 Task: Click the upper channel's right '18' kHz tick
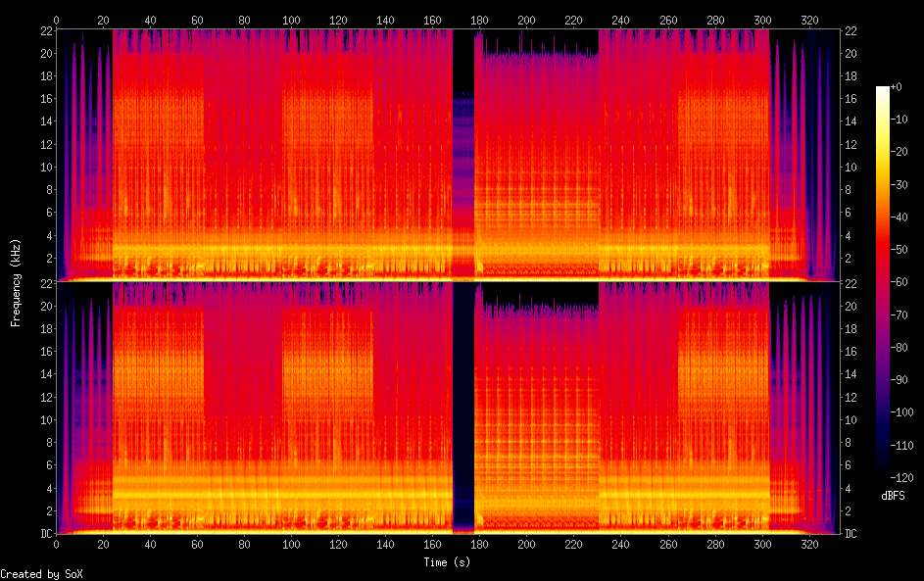(851, 76)
